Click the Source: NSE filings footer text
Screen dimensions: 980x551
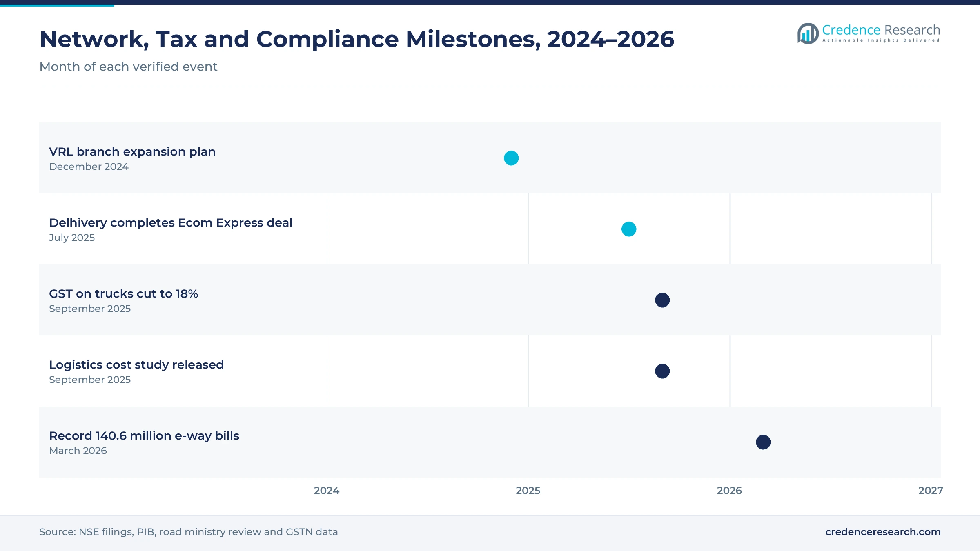pos(189,532)
